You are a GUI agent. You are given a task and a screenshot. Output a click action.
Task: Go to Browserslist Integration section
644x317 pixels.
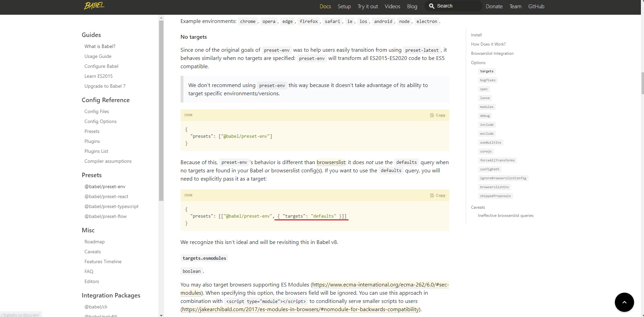coord(492,53)
